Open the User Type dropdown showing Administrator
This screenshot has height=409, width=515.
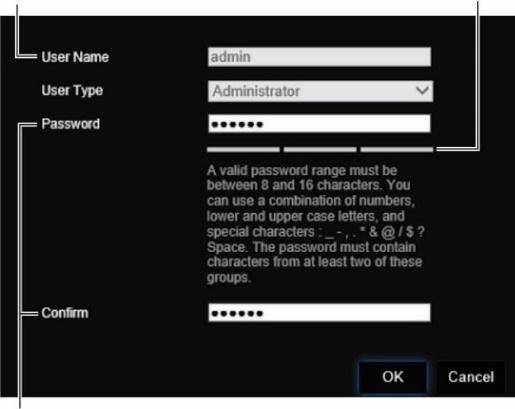point(320,91)
